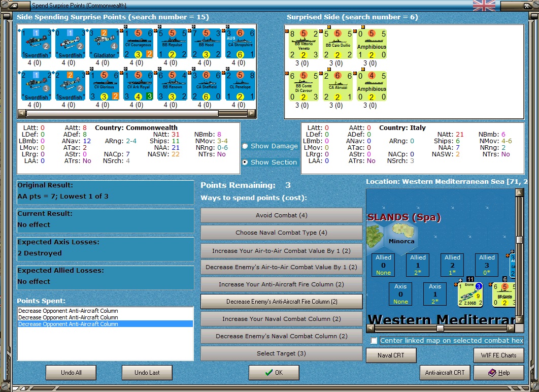Image resolution: width=539 pixels, height=392 pixels.
Task: Click the map vertical scrollbar thumb
Action: (519, 240)
